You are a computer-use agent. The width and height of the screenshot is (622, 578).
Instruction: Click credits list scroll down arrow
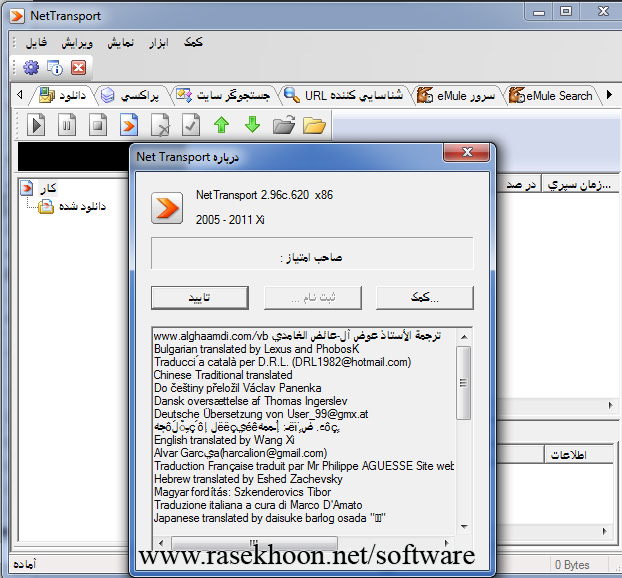[464, 527]
